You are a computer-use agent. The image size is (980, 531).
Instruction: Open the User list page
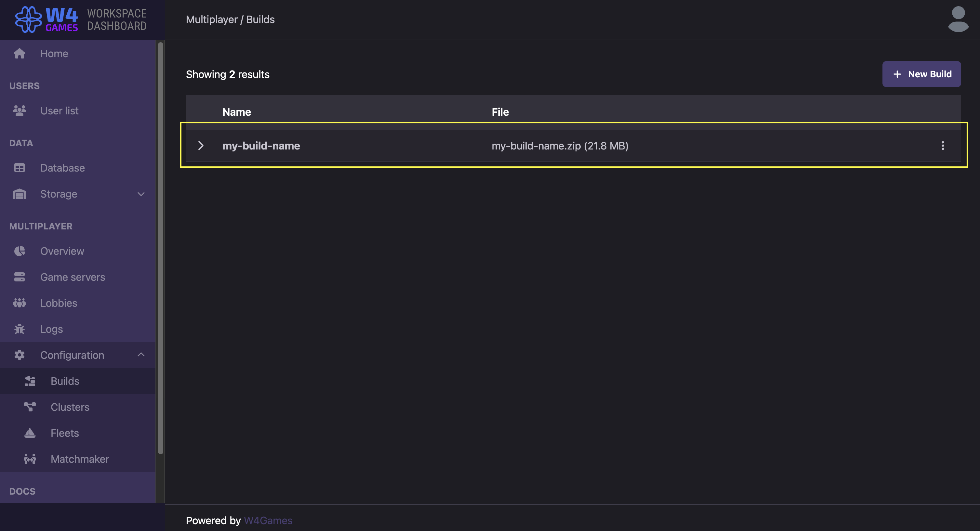coord(60,110)
